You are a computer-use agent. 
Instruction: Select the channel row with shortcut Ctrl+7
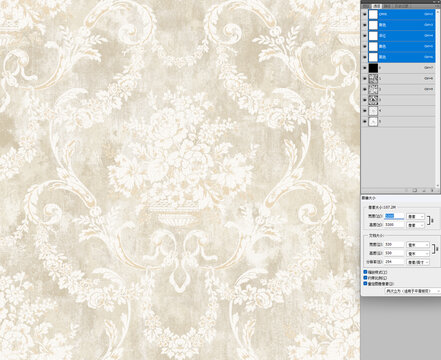tap(401, 68)
